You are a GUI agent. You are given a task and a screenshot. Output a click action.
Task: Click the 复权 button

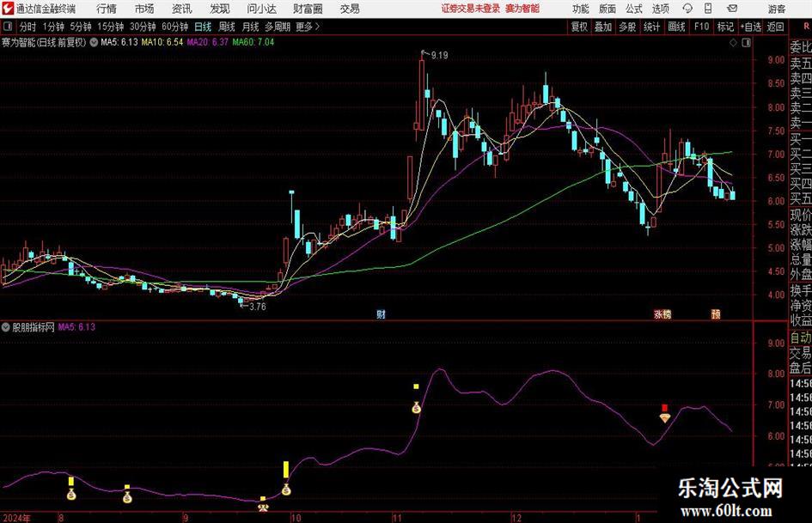click(x=579, y=27)
